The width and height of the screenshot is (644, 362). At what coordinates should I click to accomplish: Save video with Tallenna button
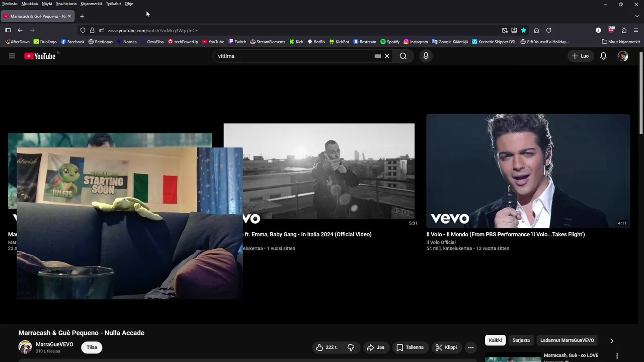[410, 347]
